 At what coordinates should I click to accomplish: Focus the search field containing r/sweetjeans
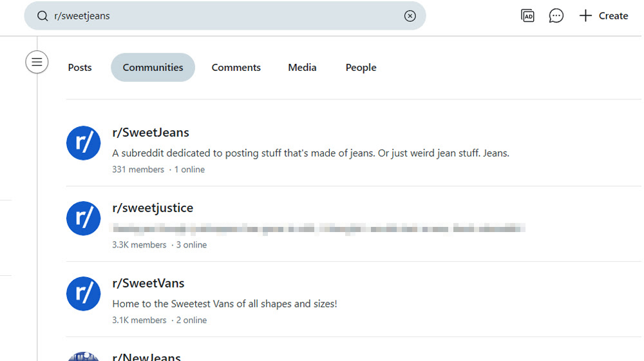(x=225, y=15)
